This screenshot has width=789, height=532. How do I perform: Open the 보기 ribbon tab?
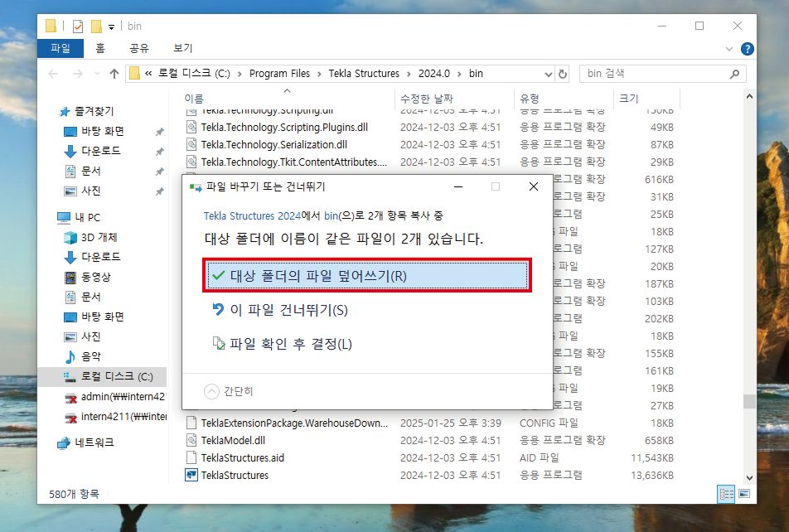(x=182, y=48)
